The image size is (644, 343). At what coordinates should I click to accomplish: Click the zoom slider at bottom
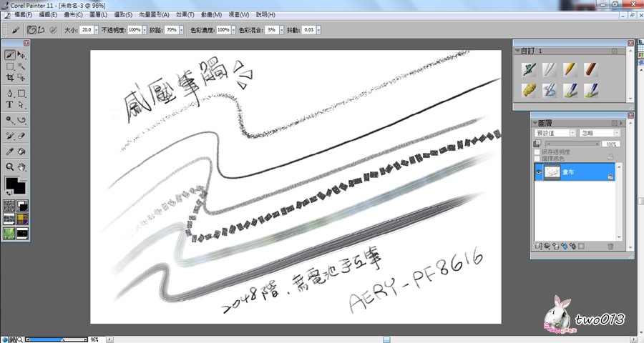click(57, 339)
